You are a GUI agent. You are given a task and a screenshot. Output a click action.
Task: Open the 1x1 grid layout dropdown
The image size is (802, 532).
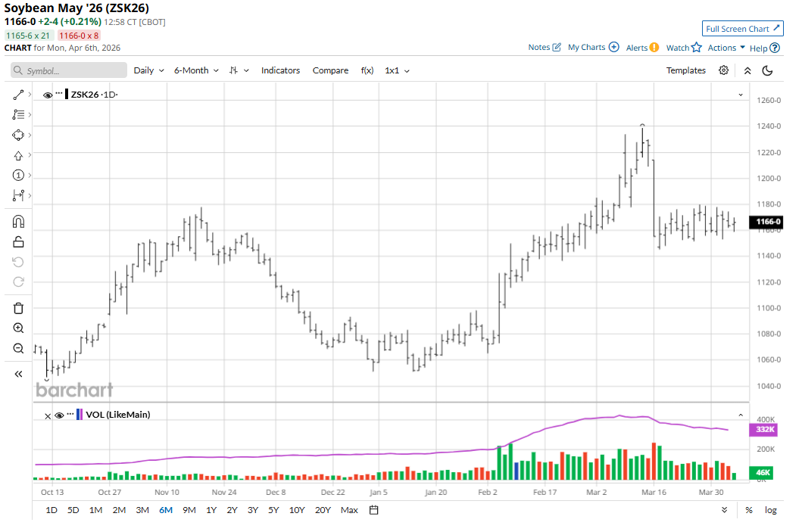click(x=397, y=70)
